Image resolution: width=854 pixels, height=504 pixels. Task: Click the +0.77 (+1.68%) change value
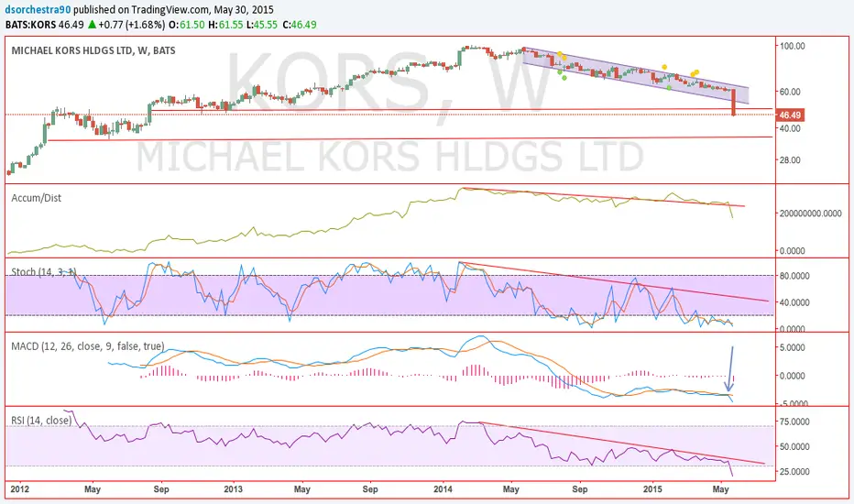[x=132, y=25]
